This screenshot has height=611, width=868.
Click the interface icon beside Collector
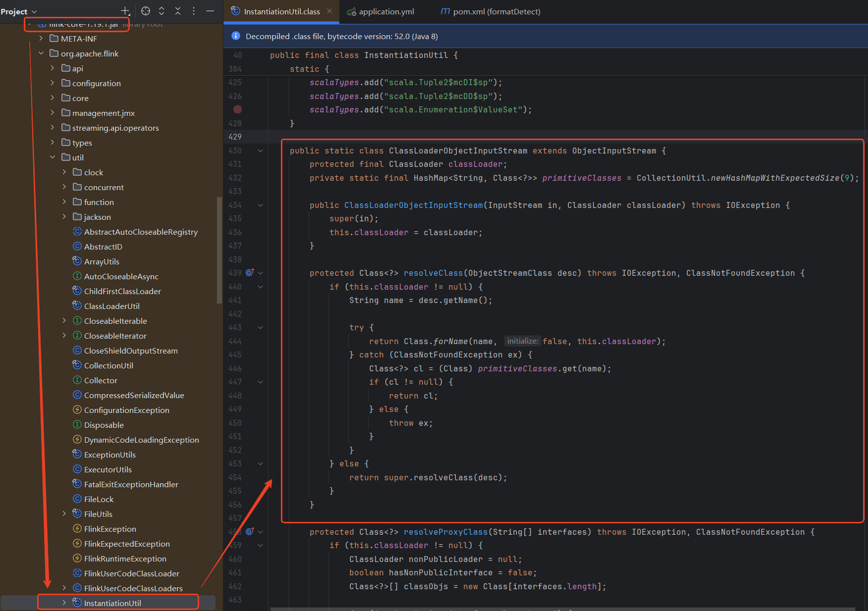point(77,380)
